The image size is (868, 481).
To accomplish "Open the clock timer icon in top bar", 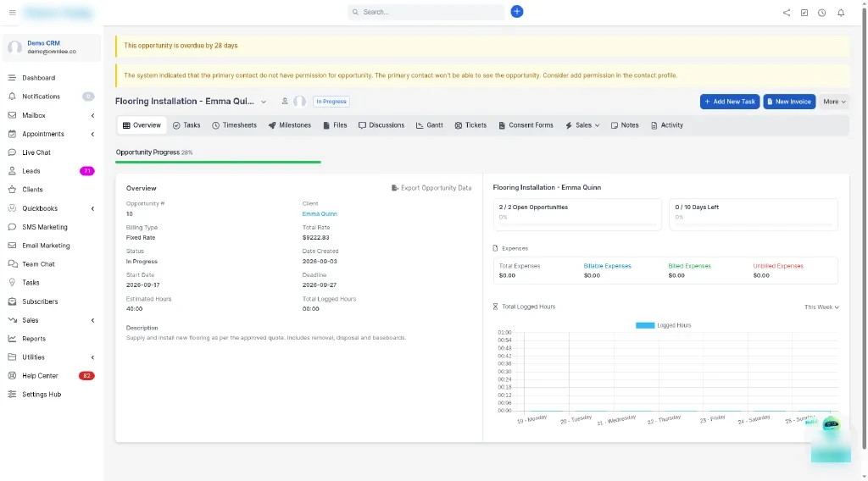I will tap(821, 12).
